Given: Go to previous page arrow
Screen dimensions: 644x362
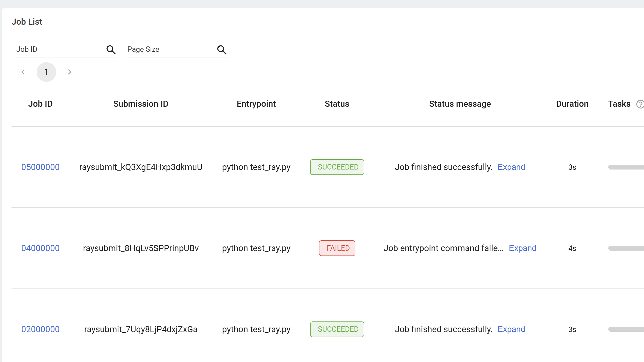Looking at the screenshot, I should pyautogui.click(x=23, y=72).
